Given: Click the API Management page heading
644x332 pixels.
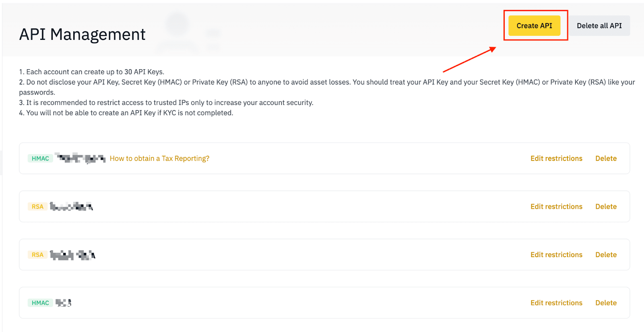Looking at the screenshot, I should click(x=82, y=35).
